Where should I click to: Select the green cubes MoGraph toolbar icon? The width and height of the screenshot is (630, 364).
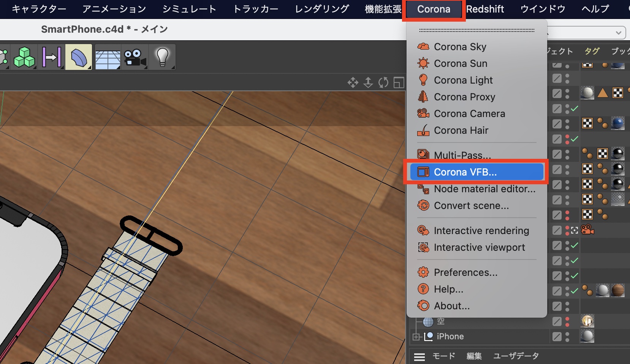click(24, 57)
